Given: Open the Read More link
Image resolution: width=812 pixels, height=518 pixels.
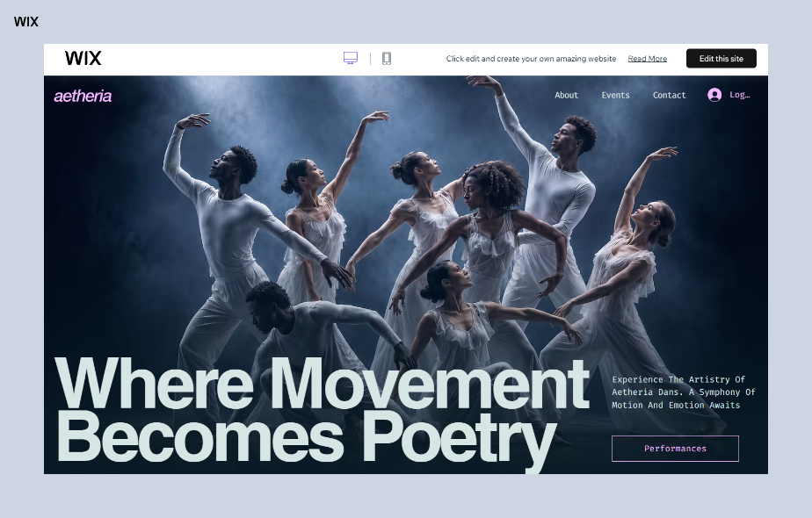Looking at the screenshot, I should point(648,59).
